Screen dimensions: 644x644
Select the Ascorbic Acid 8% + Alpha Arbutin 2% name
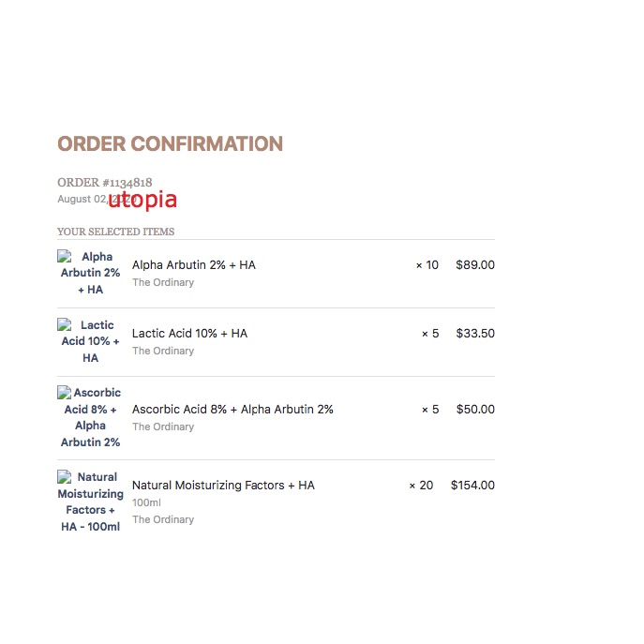[232, 410]
